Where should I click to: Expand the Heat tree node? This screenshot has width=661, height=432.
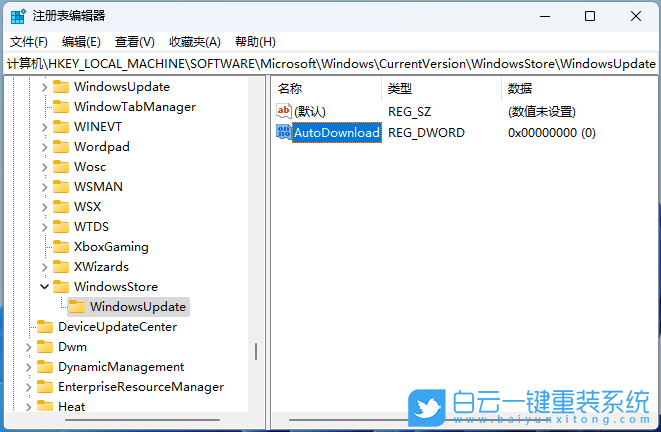pos(29,407)
